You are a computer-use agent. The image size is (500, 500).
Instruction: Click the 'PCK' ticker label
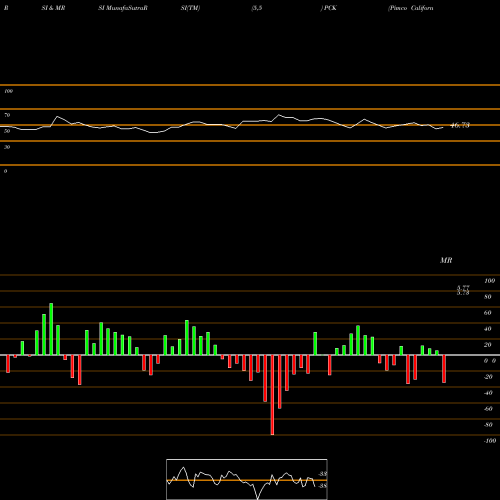pyautogui.click(x=330, y=8)
